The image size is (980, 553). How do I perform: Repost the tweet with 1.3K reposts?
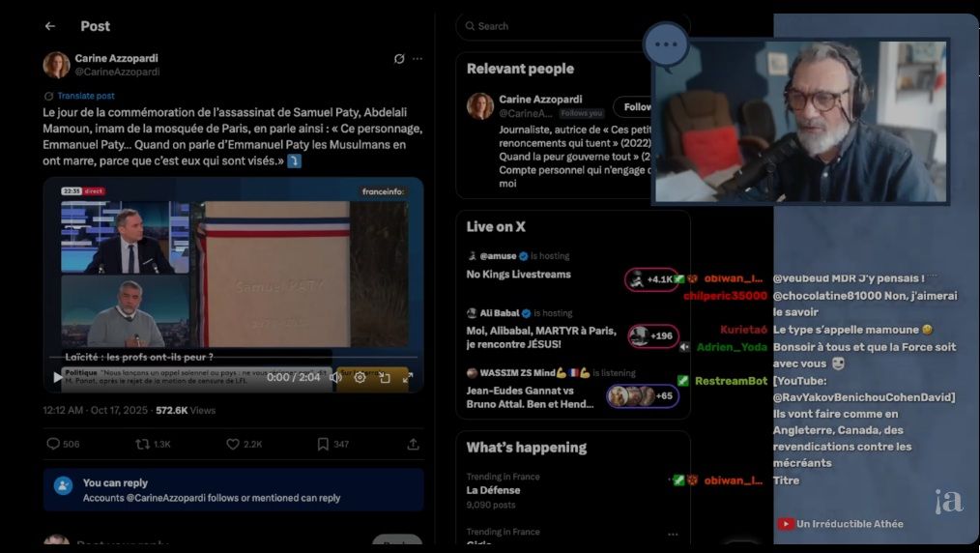click(142, 444)
